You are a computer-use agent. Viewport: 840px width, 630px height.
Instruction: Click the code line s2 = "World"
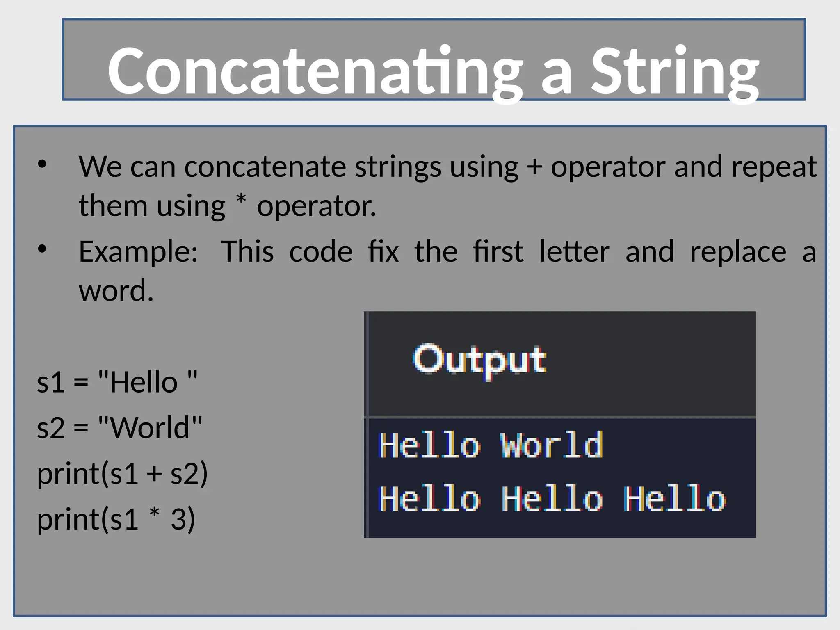click(119, 428)
